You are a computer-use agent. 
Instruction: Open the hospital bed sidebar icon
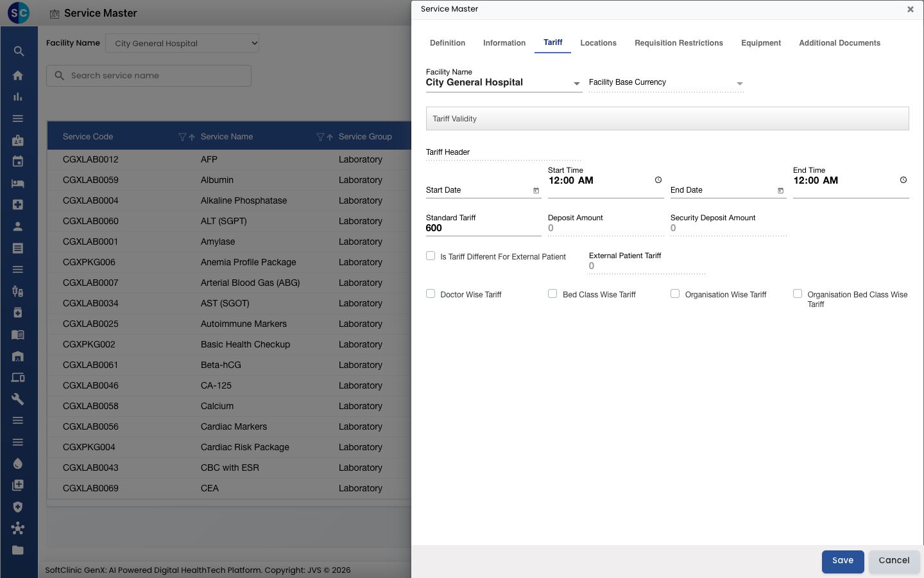point(18,183)
